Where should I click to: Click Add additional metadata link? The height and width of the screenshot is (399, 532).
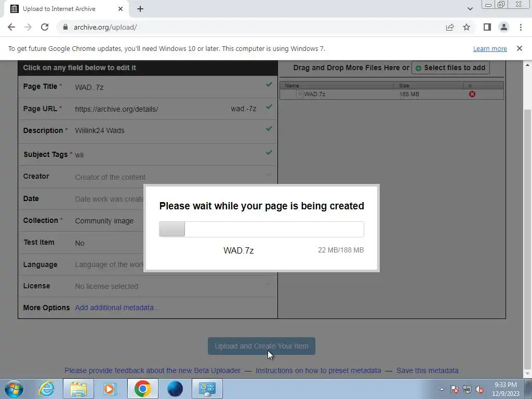[x=117, y=308]
